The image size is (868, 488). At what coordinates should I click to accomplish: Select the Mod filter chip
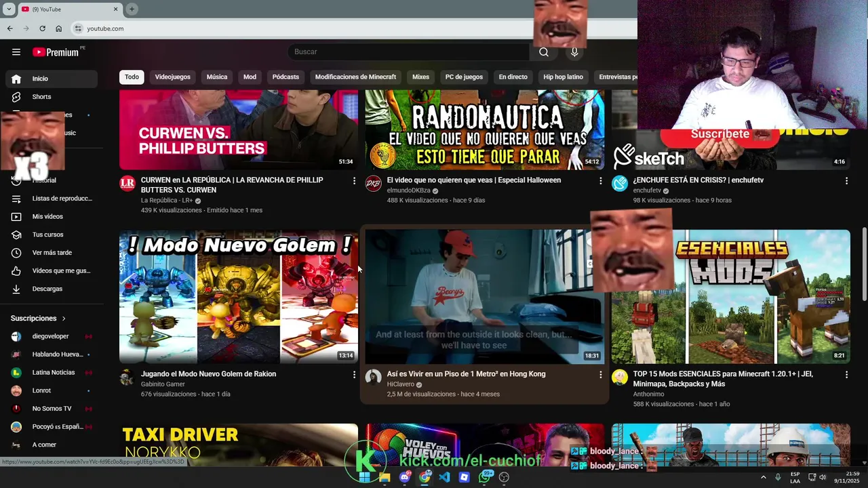point(250,77)
